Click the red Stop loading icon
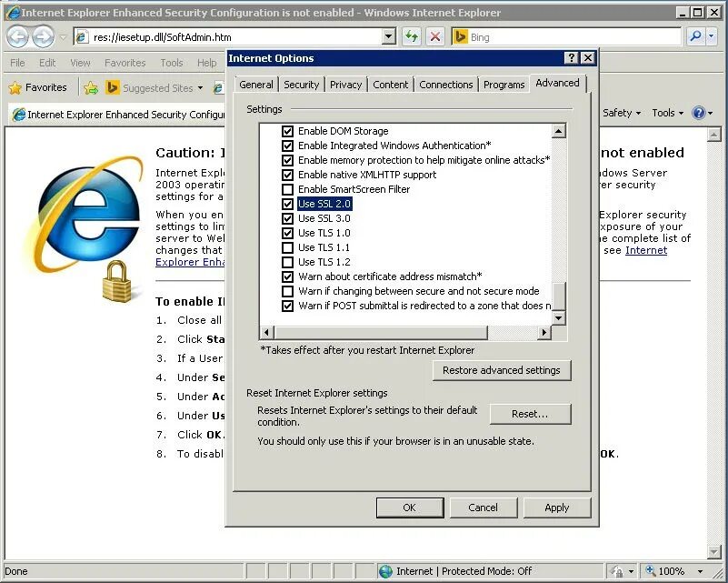The width and height of the screenshot is (728, 583). pyautogui.click(x=435, y=36)
